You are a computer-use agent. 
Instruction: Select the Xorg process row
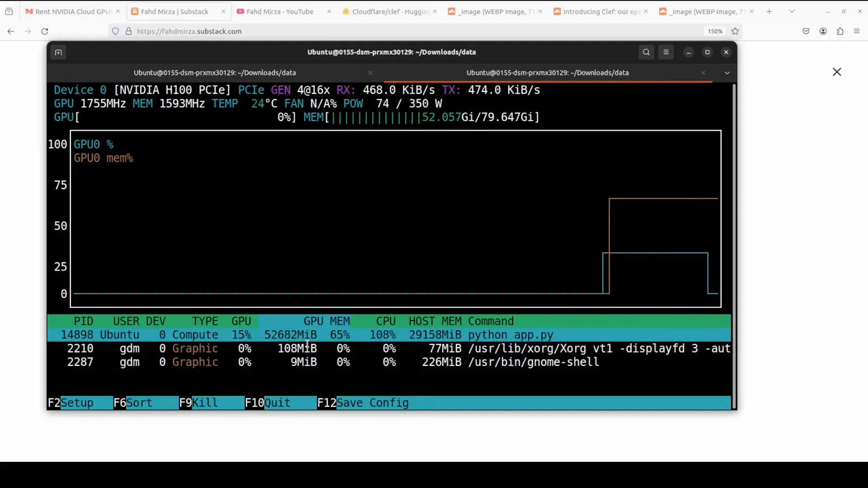[x=389, y=349]
